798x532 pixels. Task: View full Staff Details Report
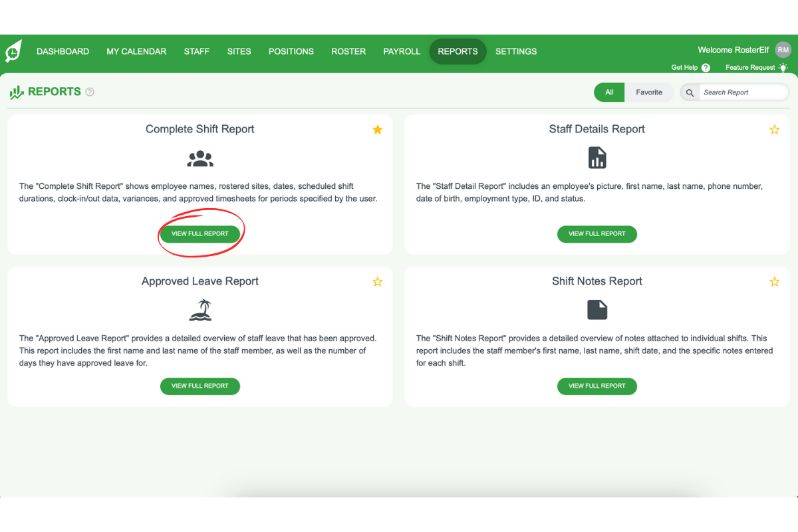pyautogui.click(x=597, y=234)
